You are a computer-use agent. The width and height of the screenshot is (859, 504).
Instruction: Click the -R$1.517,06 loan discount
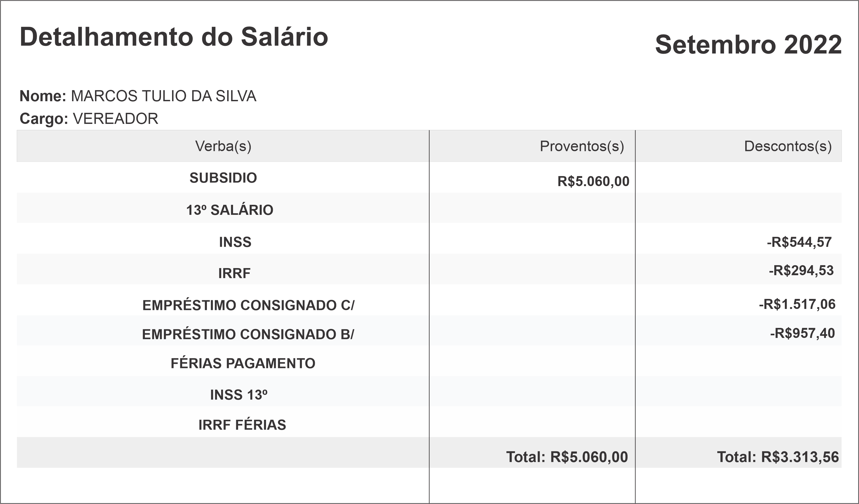(x=797, y=304)
